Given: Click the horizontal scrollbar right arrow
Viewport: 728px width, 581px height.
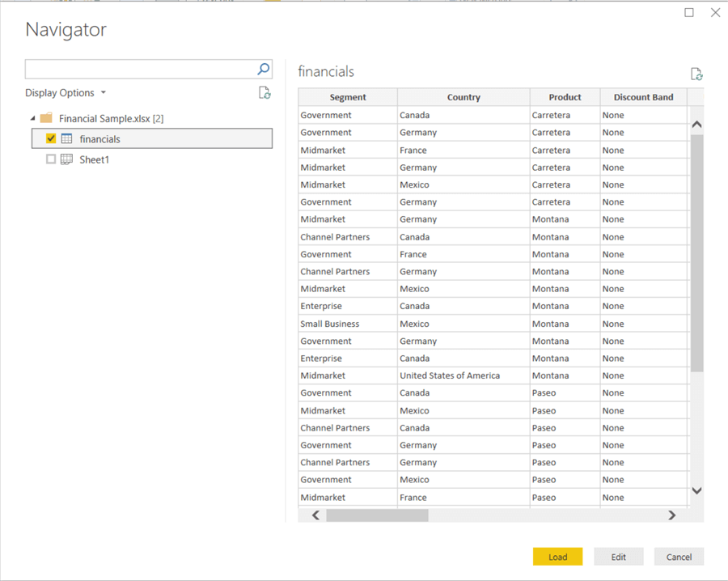Looking at the screenshot, I should click(x=671, y=515).
